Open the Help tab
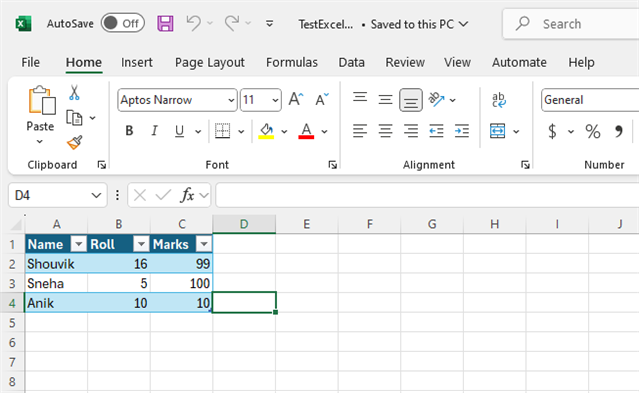The height and width of the screenshot is (393, 639). [582, 62]
